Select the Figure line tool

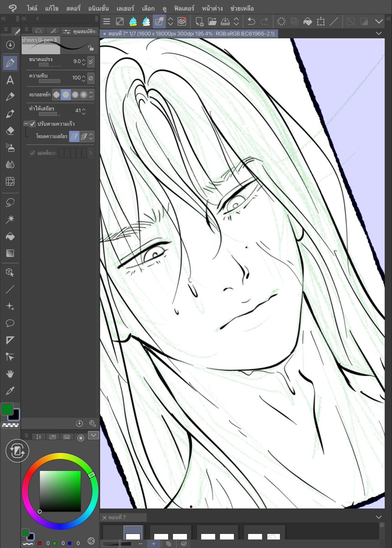(10, 289)
